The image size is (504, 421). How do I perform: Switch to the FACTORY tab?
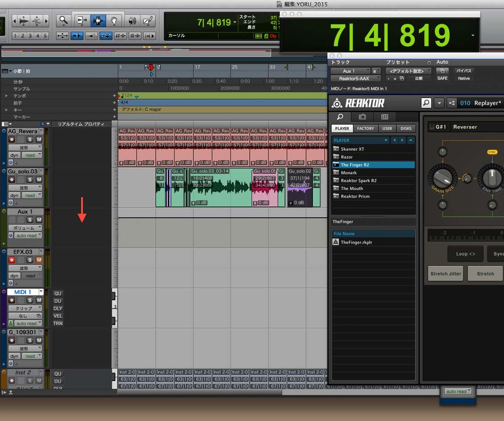(366, 128)
